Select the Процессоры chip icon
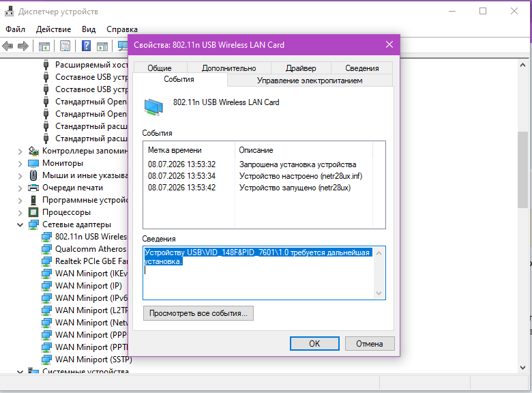The height and width of the screenshot is (393, 532). (x=33, y=212)
